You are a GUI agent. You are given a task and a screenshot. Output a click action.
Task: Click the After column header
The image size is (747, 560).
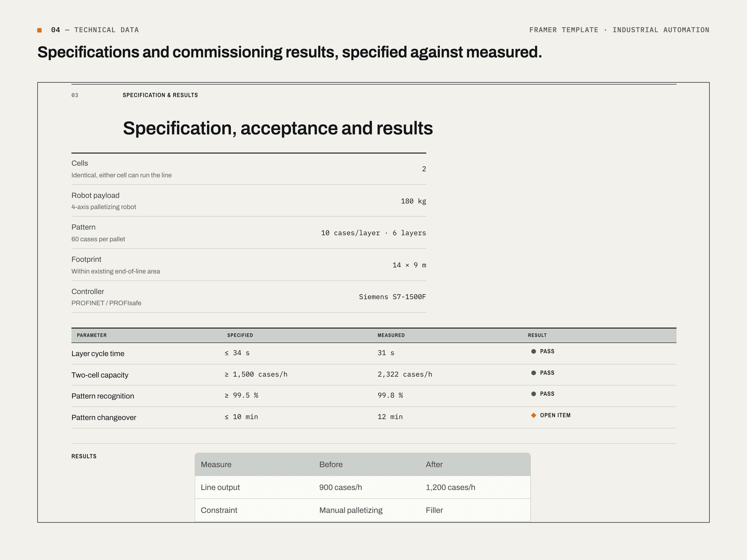point(434,464)
